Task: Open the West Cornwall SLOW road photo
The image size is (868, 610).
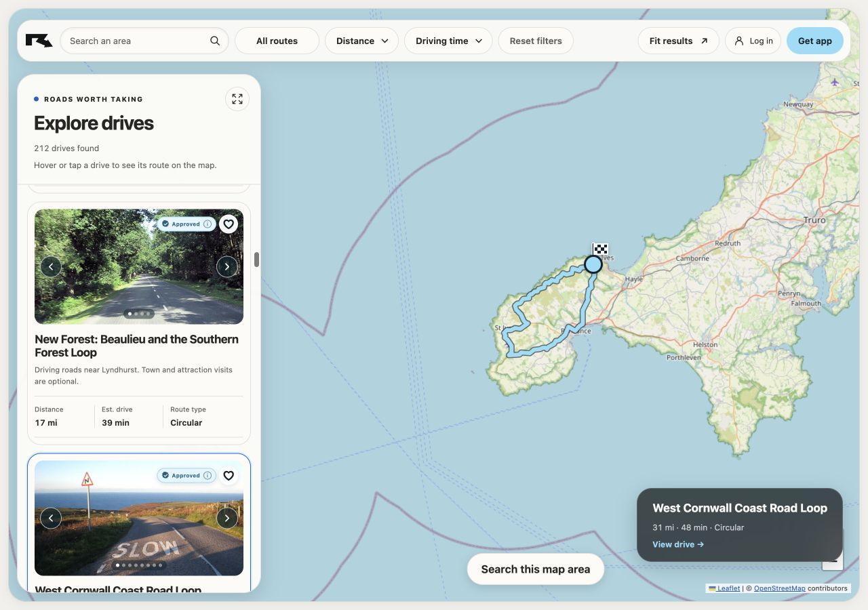Action: coord(139,518)
